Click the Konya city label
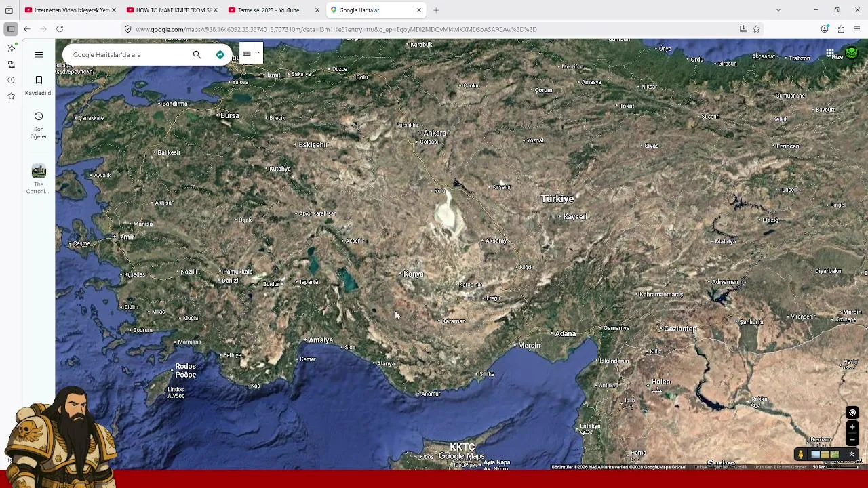868x488 pixels. 413,274
